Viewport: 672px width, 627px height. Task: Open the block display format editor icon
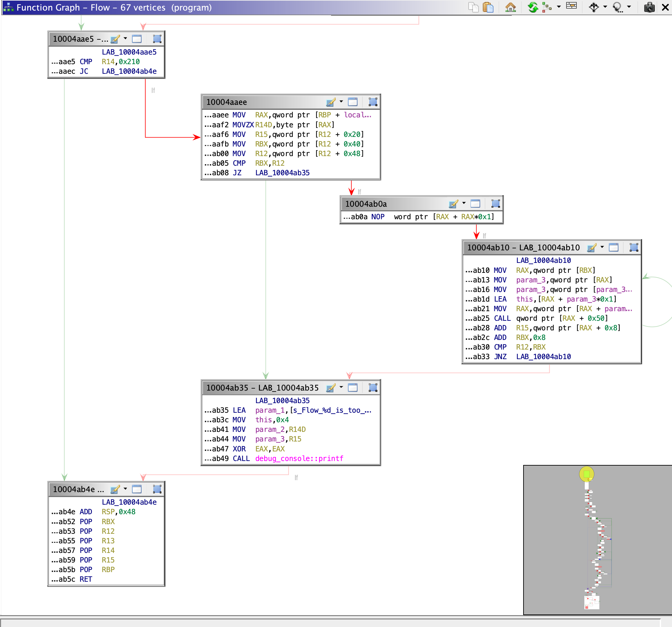coord(571,7)
